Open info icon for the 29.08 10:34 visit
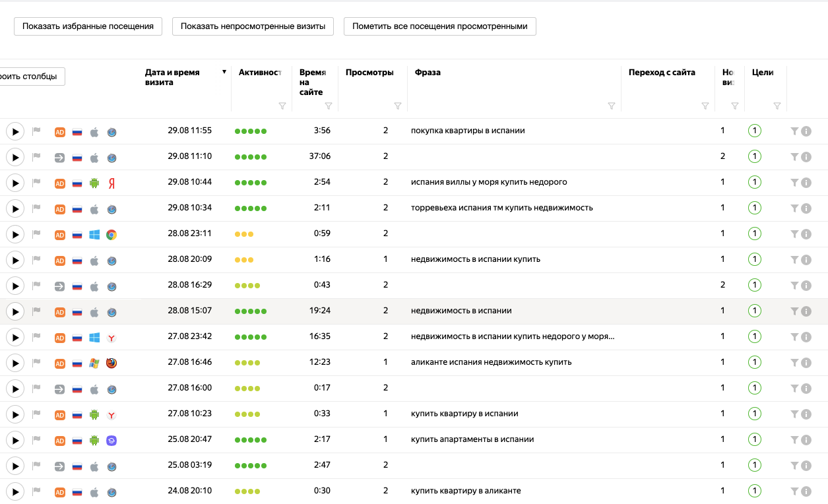The height and width of the screenshot is (504, 828). (x=806, y=208)
